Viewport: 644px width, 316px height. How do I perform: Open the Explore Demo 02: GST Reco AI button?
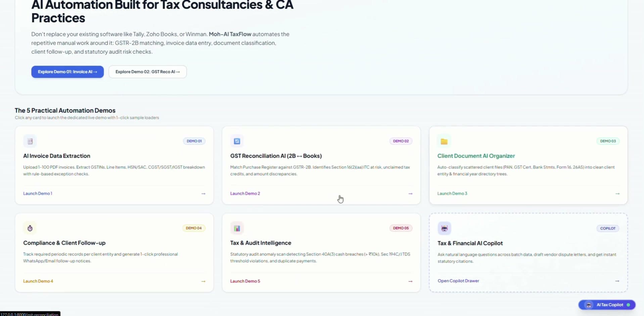148,72
